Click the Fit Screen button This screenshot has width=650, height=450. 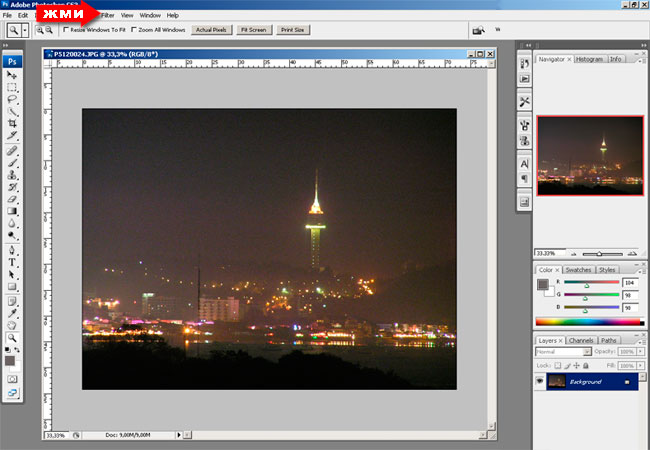tap(253, 30)
